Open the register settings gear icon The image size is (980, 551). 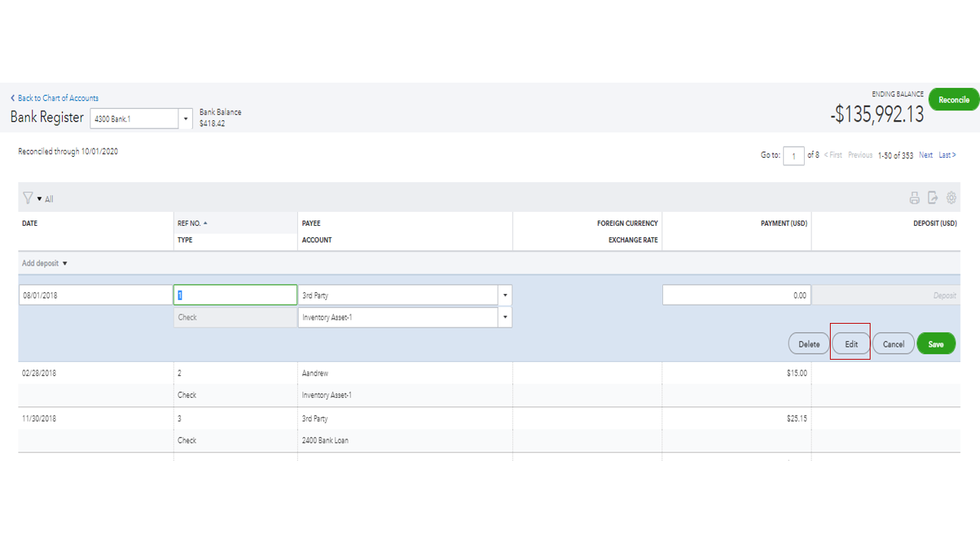pos(951,197)
